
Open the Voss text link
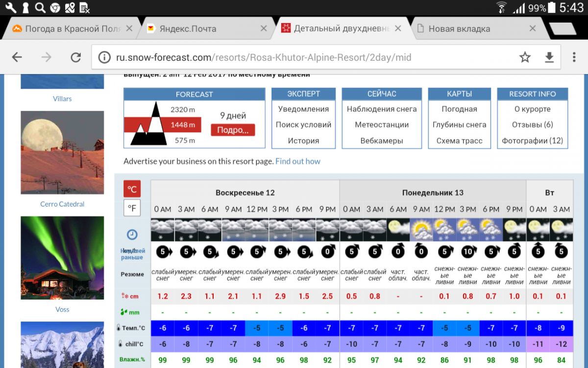click(x=62, y=310)
